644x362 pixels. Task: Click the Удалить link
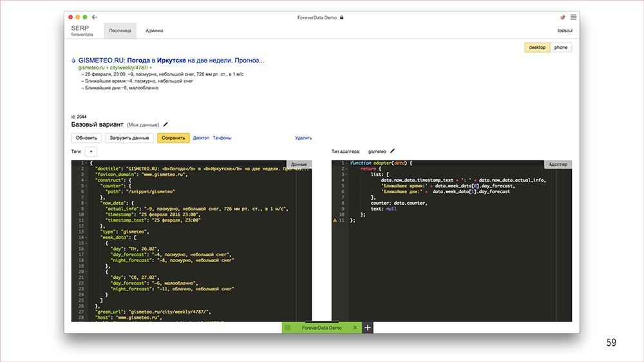(303, 138)
